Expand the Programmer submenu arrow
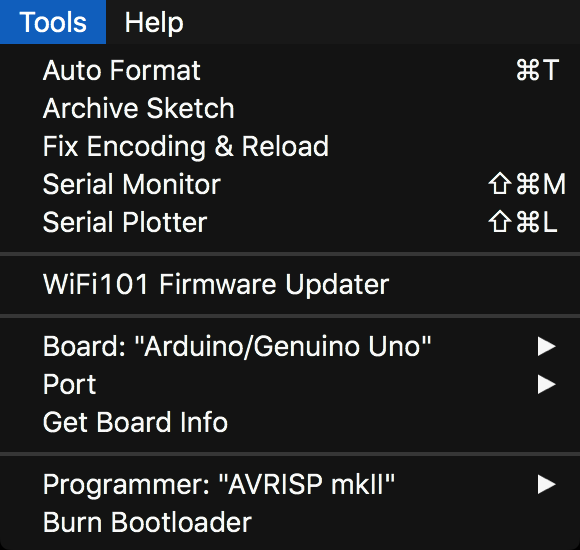The image size is (580, 550). tap(547, 484)
